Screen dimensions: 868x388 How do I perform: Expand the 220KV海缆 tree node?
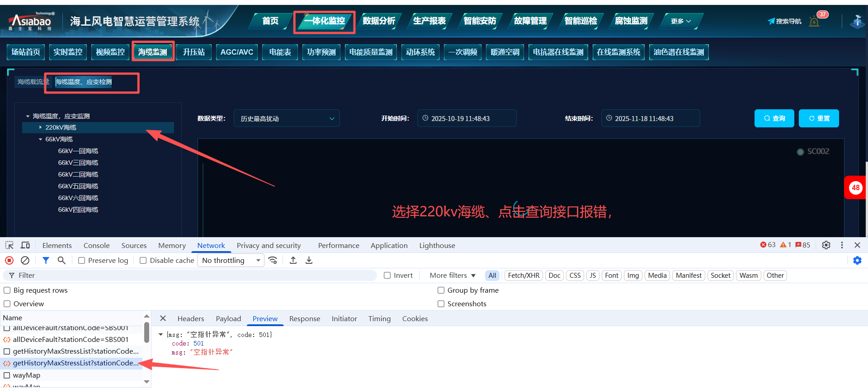(x=41, y=128)
